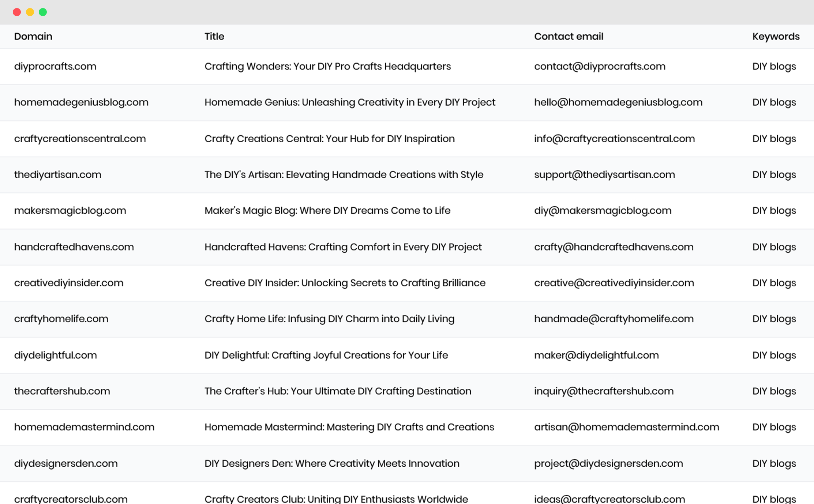Select the thecraftershub.com domain cell
This screenshot has height=504, width=814.
coord(62,391)
